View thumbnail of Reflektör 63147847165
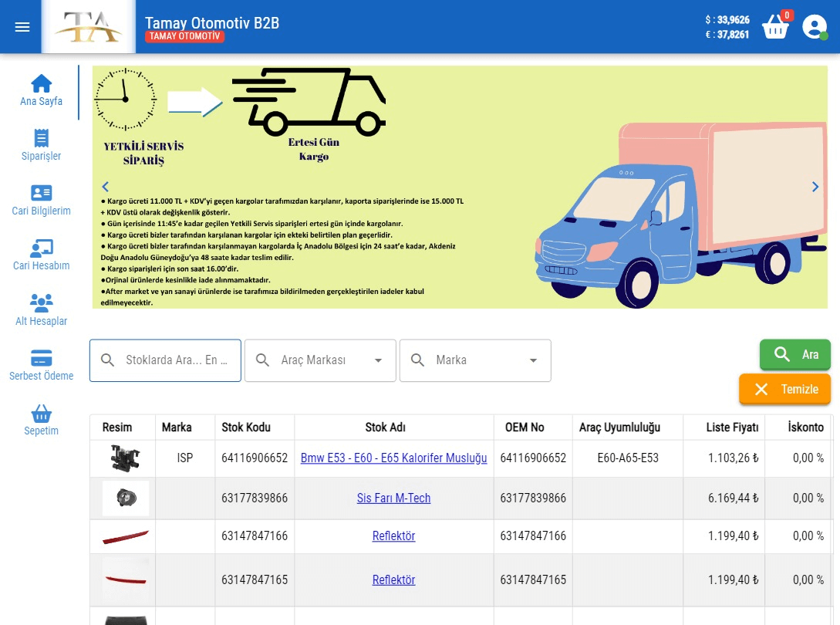This screenshot has height=625, width=840. [126, 579]
